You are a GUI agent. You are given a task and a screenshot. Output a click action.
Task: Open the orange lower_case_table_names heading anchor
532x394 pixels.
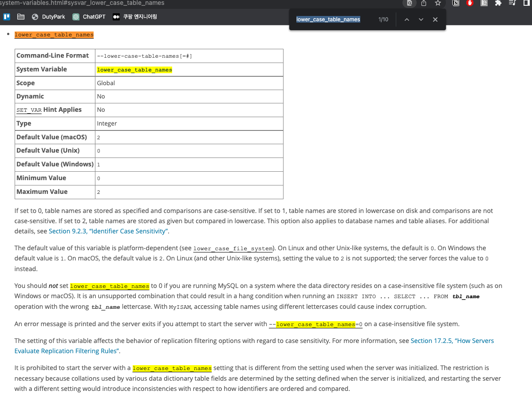[x=54, y=35]
